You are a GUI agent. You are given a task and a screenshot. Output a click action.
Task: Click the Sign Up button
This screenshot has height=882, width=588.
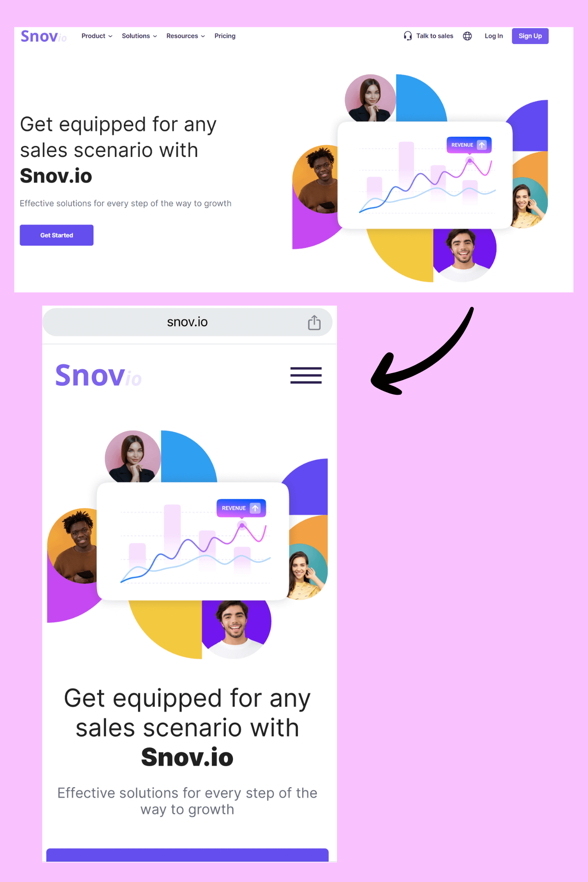click(530, 36)
